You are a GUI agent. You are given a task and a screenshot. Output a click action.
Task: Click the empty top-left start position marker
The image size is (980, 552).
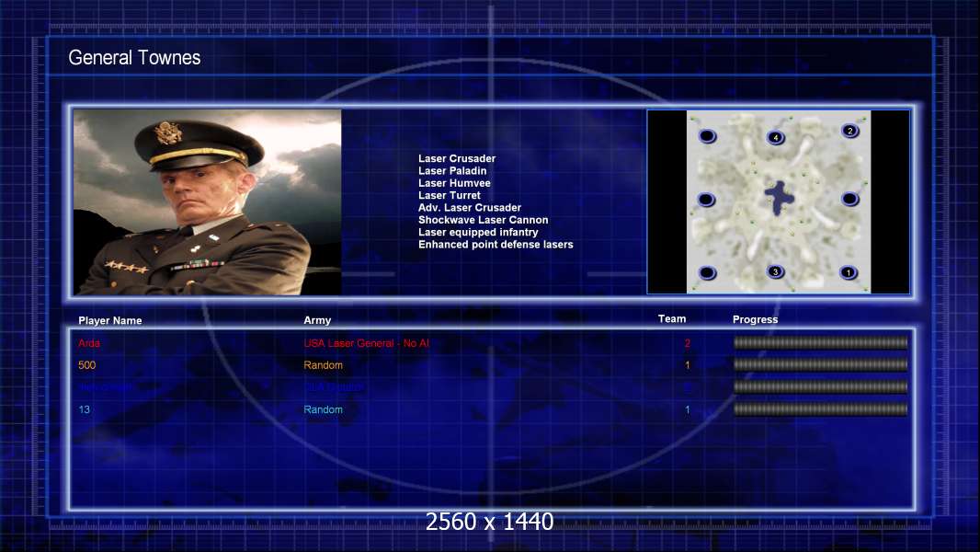[707, 137]
